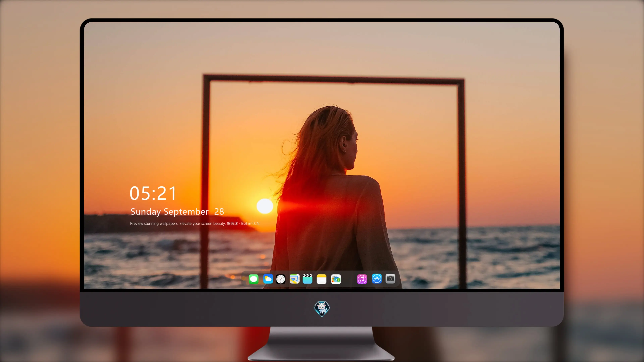
Task: Open the gray Camera app in the dock
Action: click(x=390, y=279)
